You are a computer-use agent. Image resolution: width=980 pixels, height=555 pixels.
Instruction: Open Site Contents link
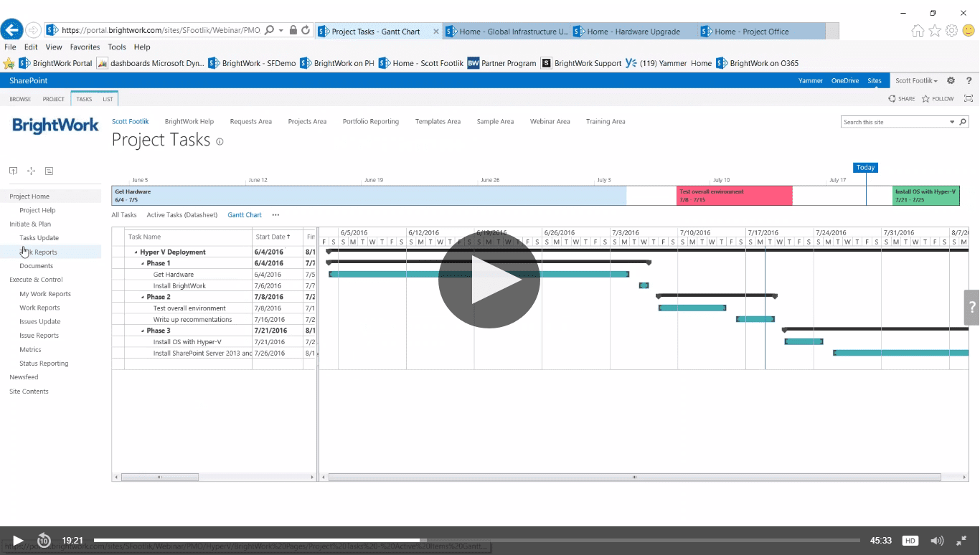pyautogui.click(x=29, y=392)
